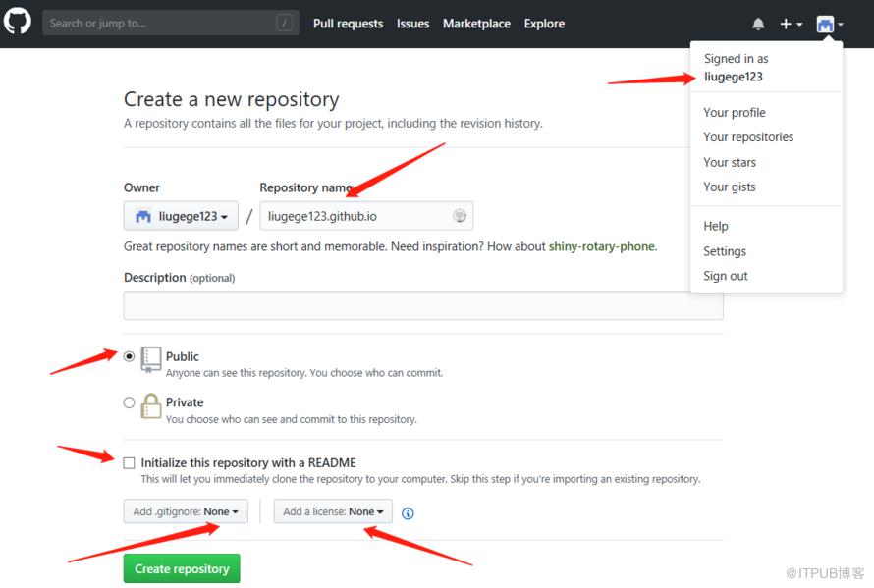Image resolution: width=874 pixels, height=588 pixels.
Task: Click the Create repository button
Action: click(x=182, y=568)
